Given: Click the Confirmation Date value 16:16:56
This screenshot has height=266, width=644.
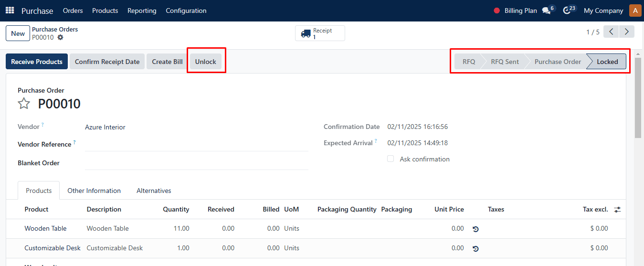Looking at the screenshot, I should [x=418, y=127].
